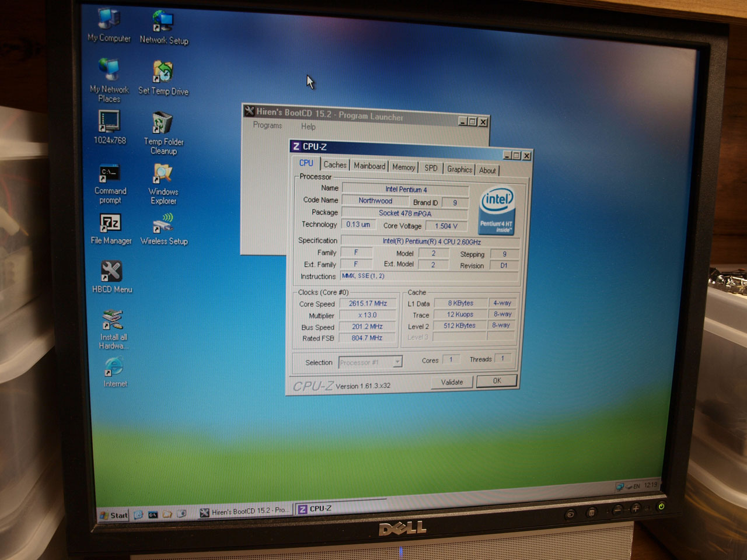Click the Intel Pentium 4 HT logo

[497, 211]
